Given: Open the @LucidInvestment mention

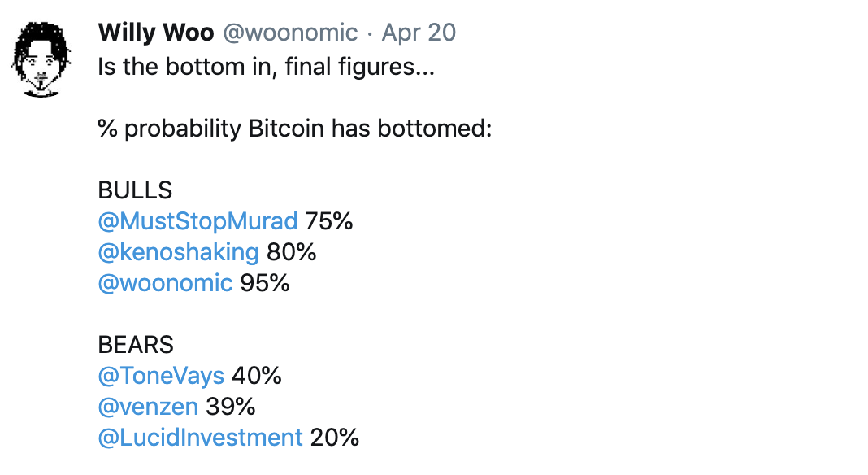Looking at the screenshot, I should pyautogui.click(x=201, y=438).
